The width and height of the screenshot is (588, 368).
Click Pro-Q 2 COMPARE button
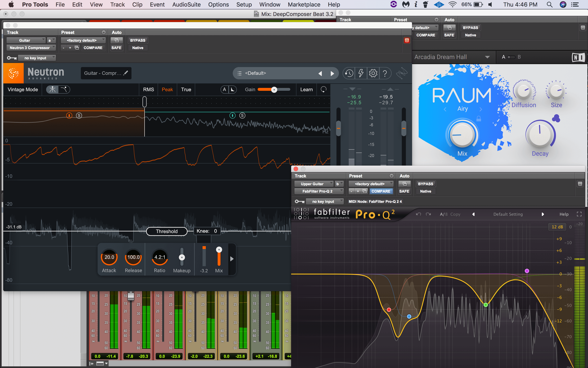(x=381, y=191)
